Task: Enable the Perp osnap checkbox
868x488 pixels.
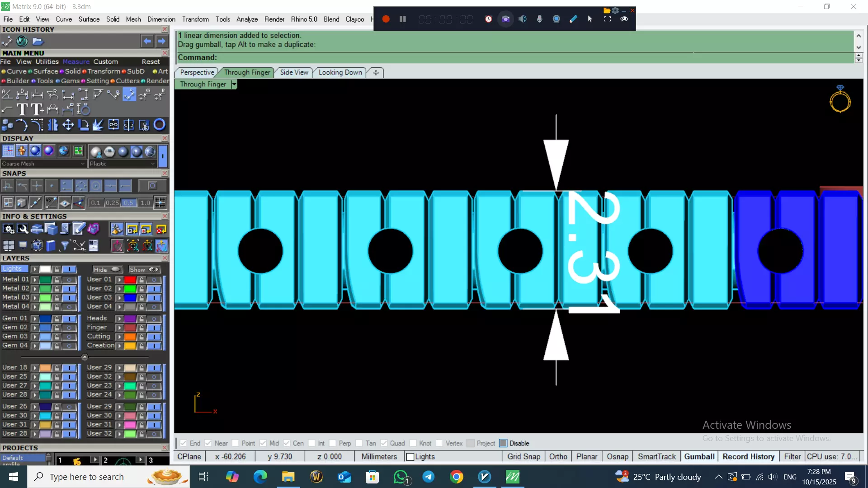Action: [x=333, y=443]
